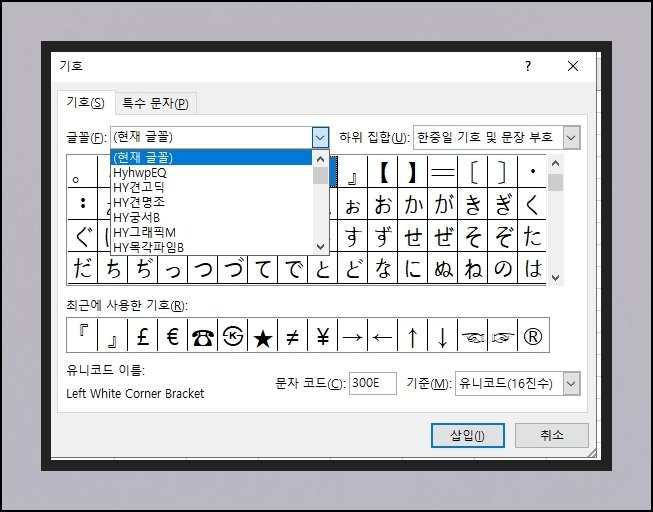Choose the 〔 tortoise shell bracket in grid
The image size is (653, 512).
tap(472, 172)
